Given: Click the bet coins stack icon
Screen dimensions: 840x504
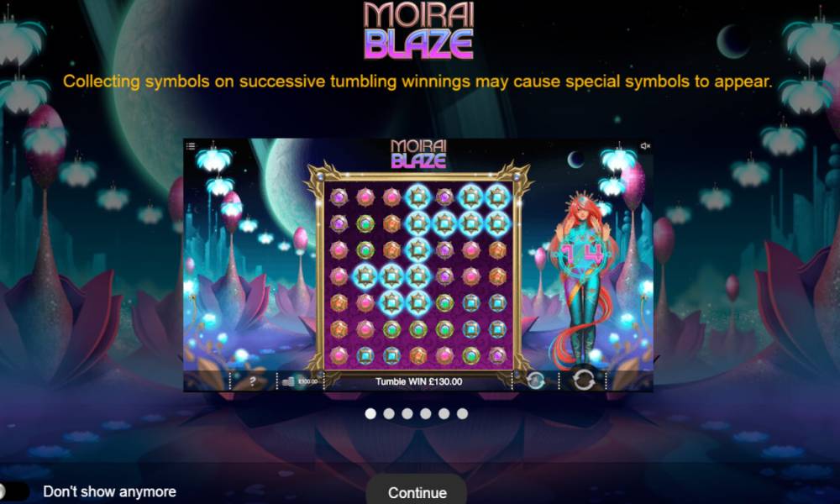Looking at the screenshot, I should pos(289,381).
